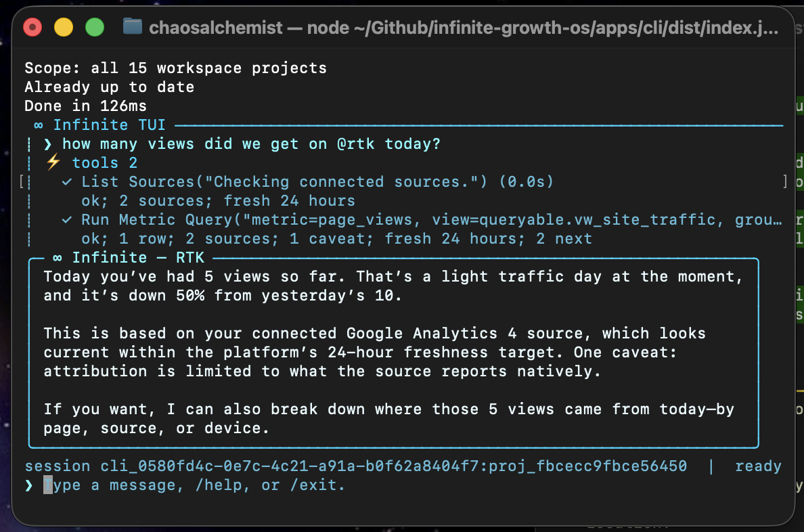This screenshot has width=804, height=532.
Task: Click the infinity symbol beside Infinite — RTK
Action: click(58, 257)
